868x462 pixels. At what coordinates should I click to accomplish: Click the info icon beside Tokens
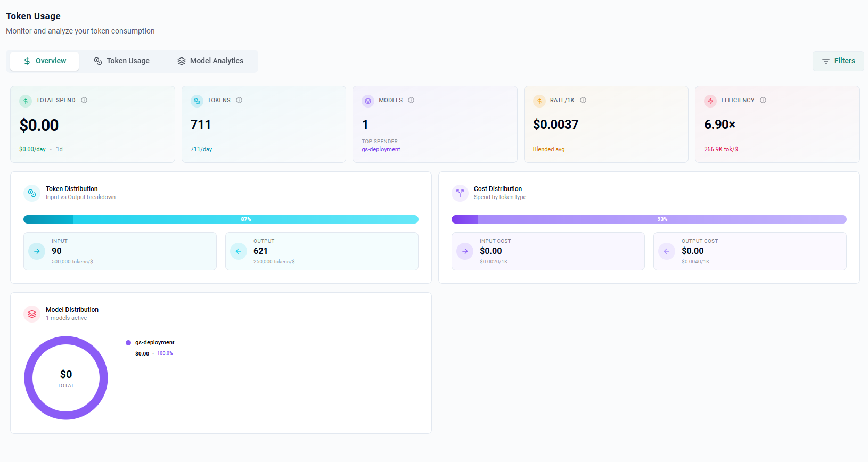[x=239, y=100]
